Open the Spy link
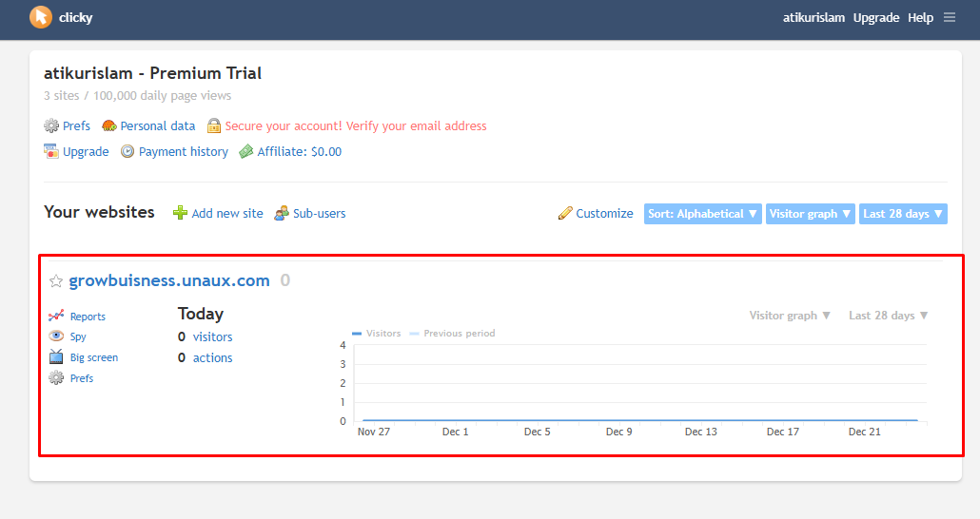This screenshot has width=980, height=519. pyautogui.click(x=78, y=336)
